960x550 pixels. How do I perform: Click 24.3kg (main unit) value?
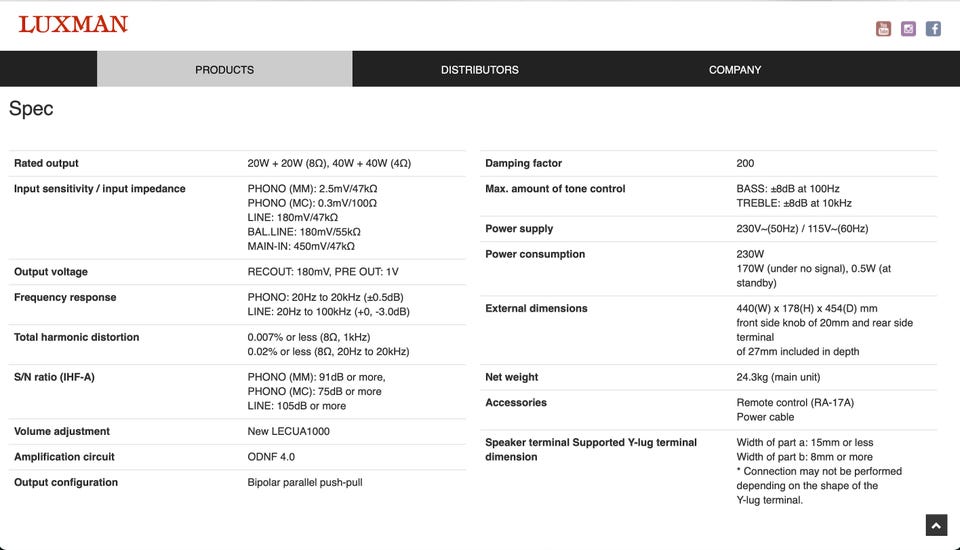click(x=778, y=377)
